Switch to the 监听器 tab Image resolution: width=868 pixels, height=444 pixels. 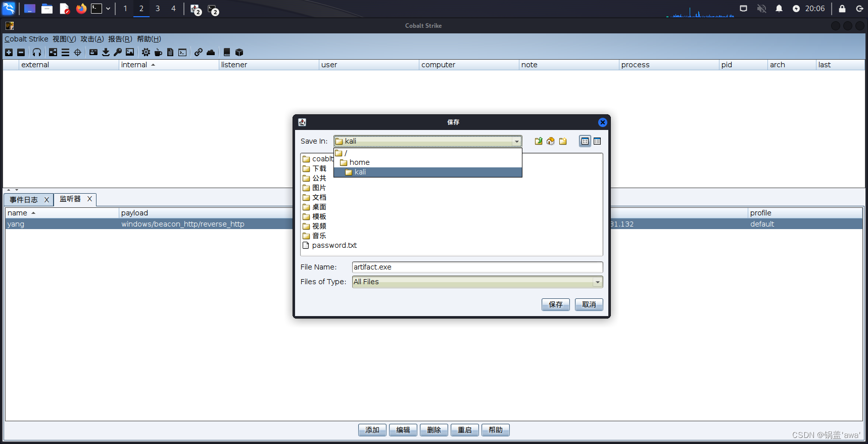pos(70,199)
